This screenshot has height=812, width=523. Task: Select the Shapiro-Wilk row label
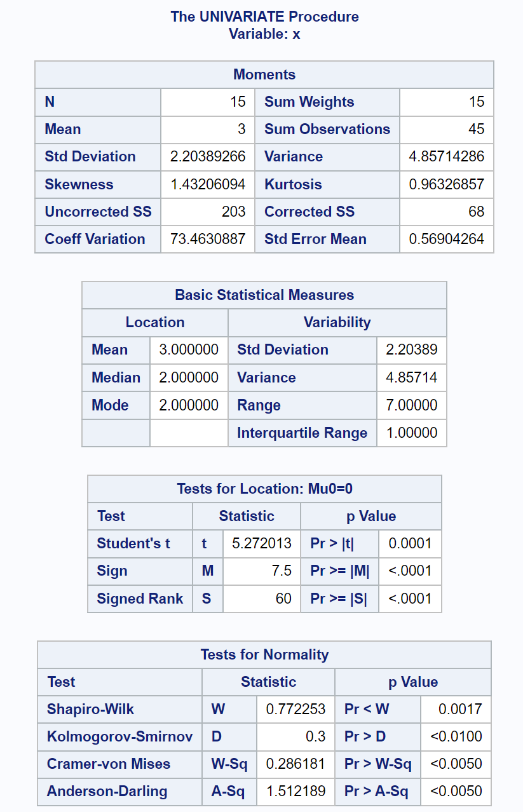point(91,709)
